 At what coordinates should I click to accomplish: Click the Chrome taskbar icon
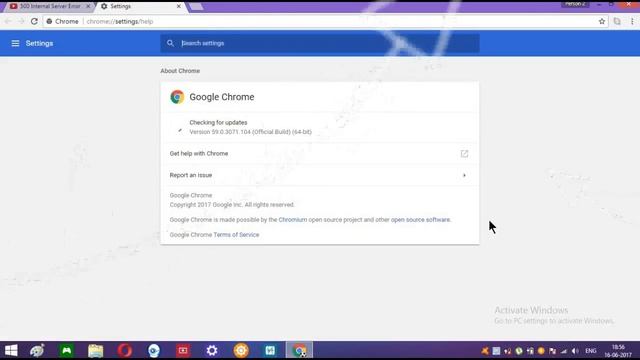click(x=299, y=351)
